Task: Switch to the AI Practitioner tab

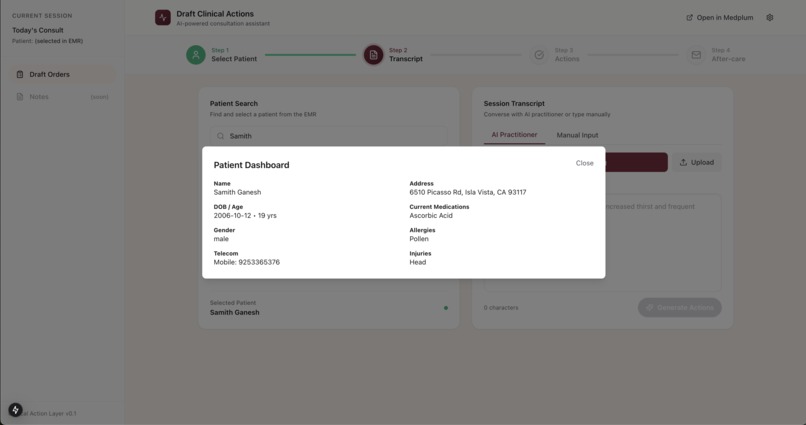Action: click(x=514, y=135)
